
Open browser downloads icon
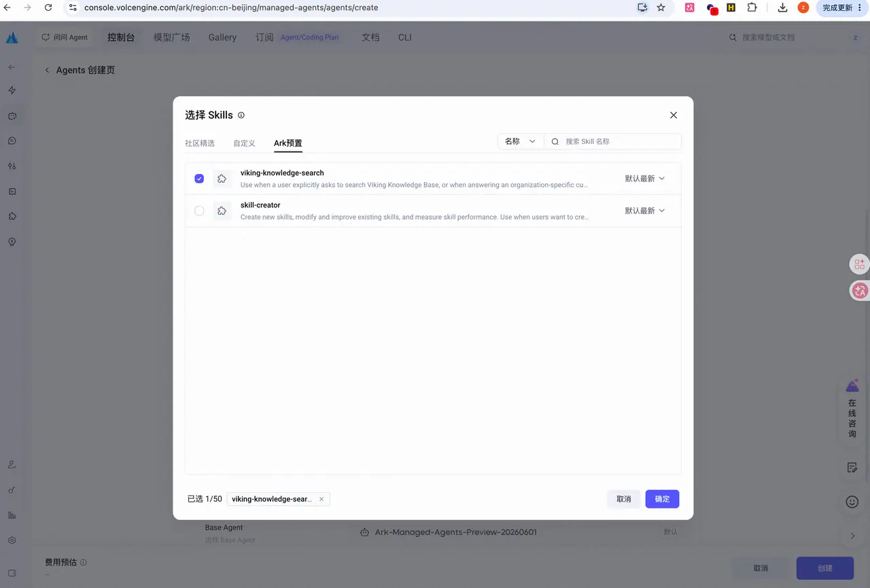click(x=782, y=7)
